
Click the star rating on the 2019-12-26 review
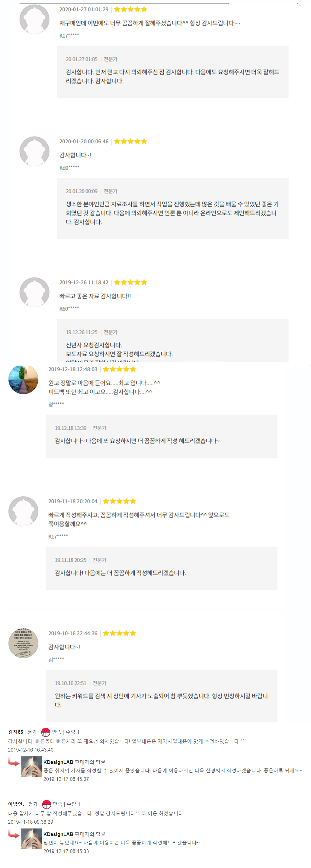tap(130, 282)
